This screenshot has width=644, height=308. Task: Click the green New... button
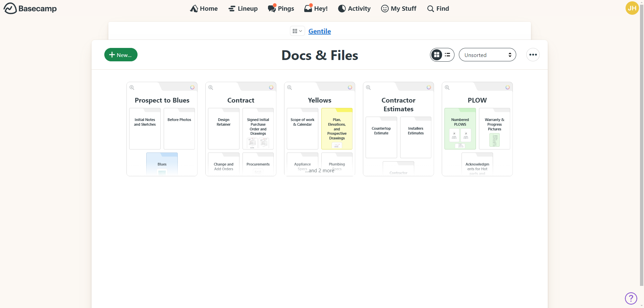pos(121,55)
